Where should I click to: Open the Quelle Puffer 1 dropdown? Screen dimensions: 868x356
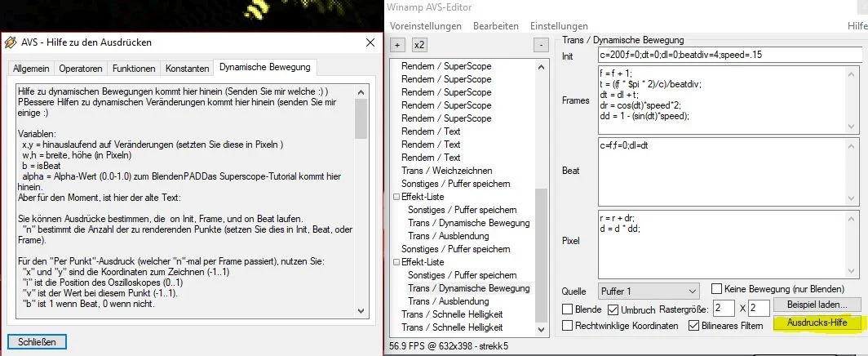point(649,291)
